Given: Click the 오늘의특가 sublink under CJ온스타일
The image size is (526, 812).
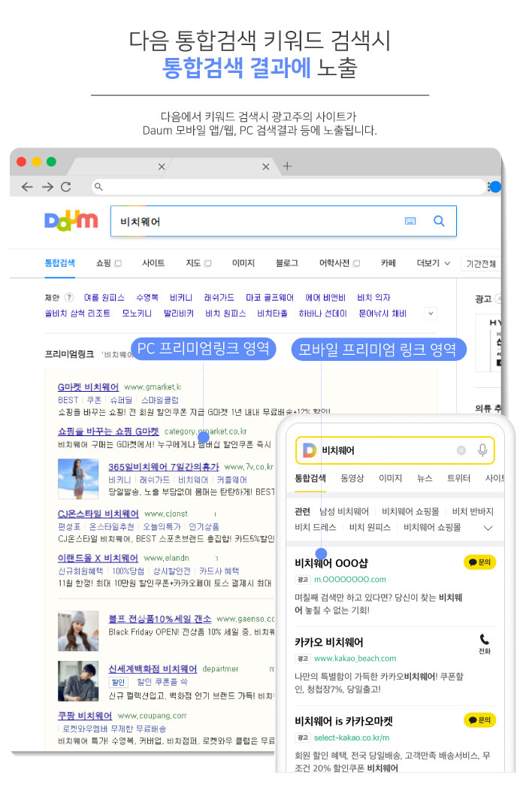Looking at the screenshot, I should tap(162, 526).
